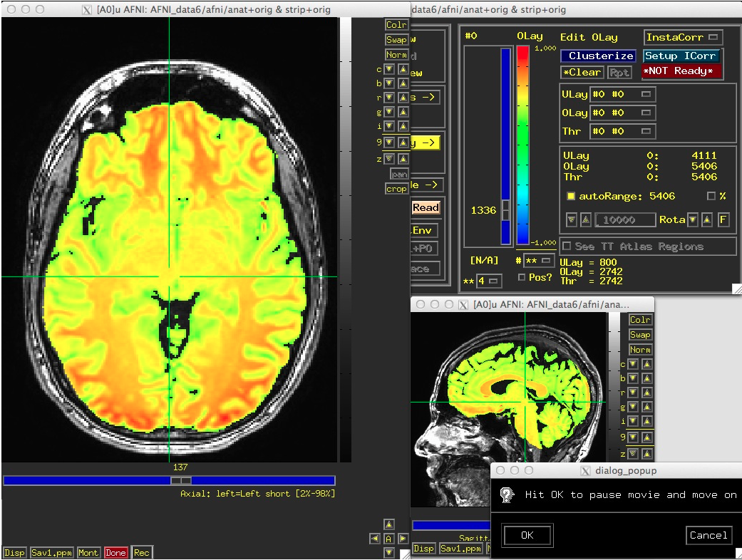The width and height of the screenshot is (742, 560).
Task: Click the down arrow of the axial arrowpad
Action: 389,552
